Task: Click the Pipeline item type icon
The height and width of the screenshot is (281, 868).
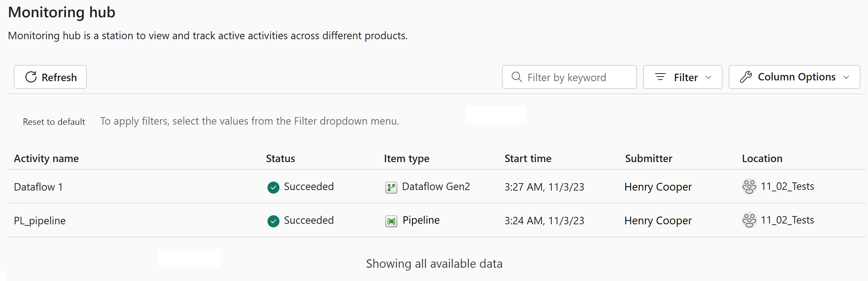Action: coord(391,221)
